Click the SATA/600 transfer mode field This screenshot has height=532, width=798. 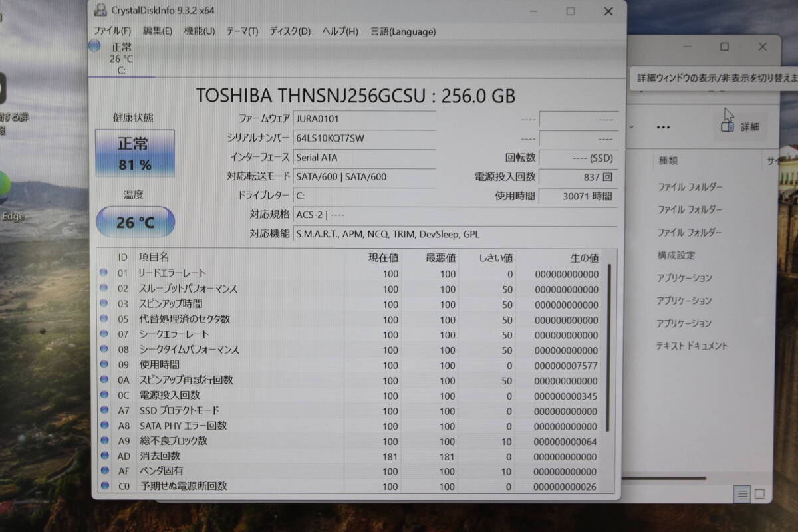click(364, 177)
